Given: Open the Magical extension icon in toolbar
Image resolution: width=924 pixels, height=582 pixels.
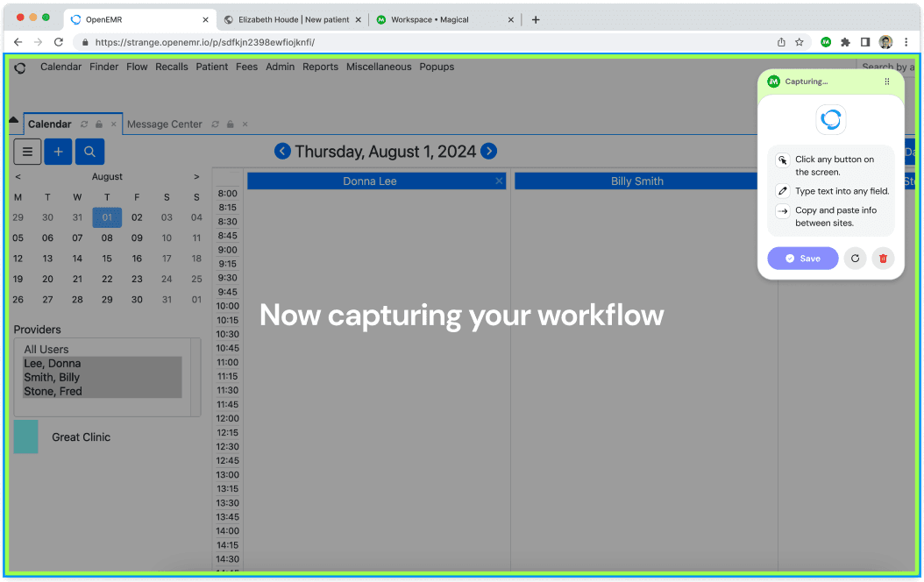Looking at the screenshot, I should [x=826, y=42].
